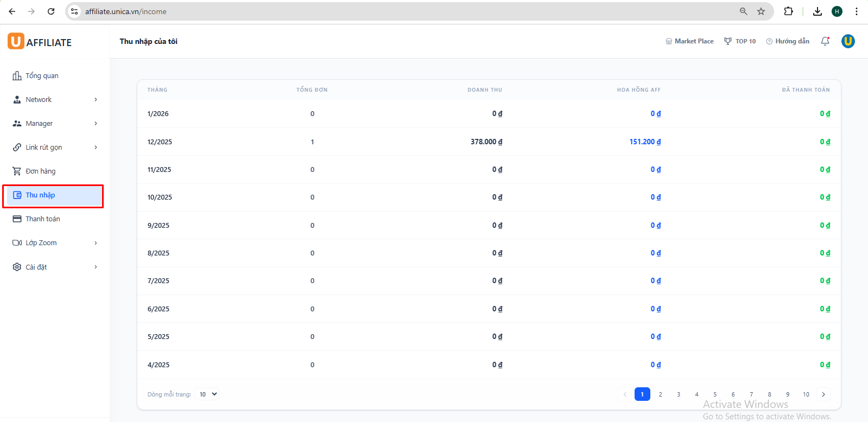Expand the Network sidebar submenu

tap(54, 100)
